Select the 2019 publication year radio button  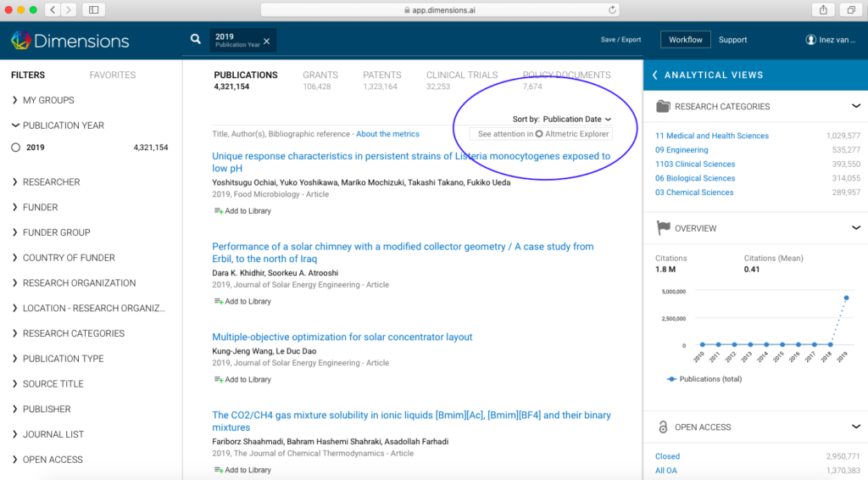point(15,148)
